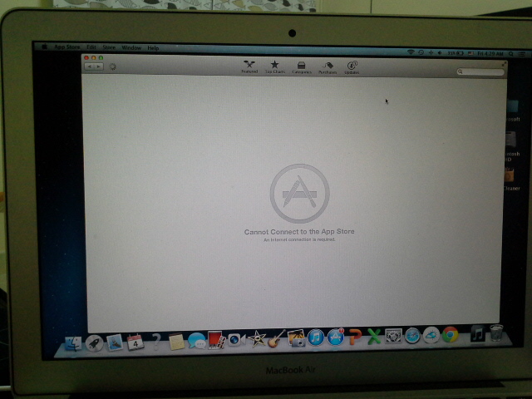Open the App Store menu
This screenshot has height=399, width=532.
click(x=66, y=47)
